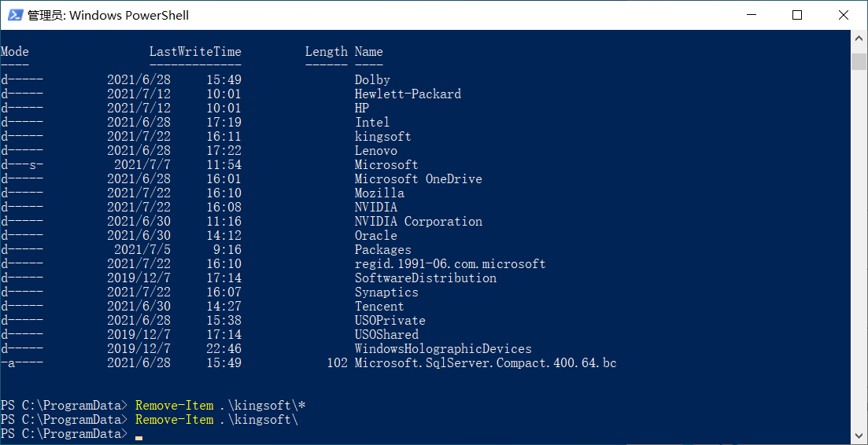Click the d---s- mode of Microsoft row
The height and width of the screenshot is (445, 868).
pos(22,165)
